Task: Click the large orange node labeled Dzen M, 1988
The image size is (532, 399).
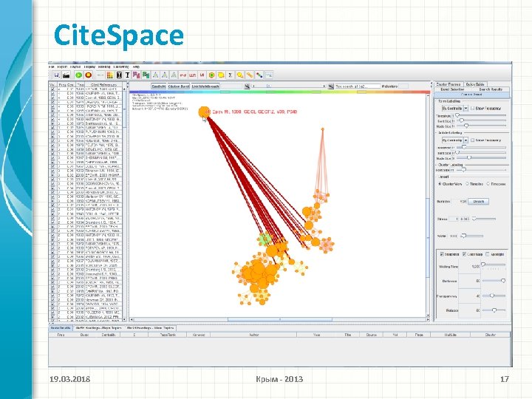Action: click(x=204, y=112)
